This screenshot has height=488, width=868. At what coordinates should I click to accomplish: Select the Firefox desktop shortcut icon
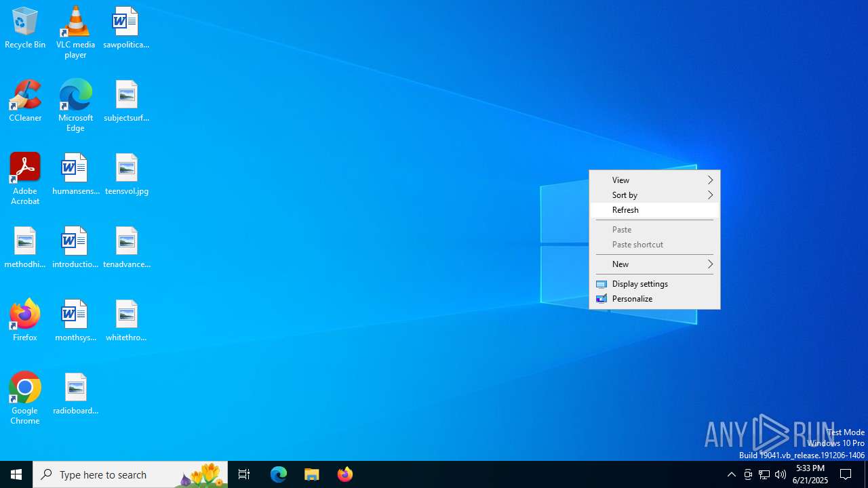coord(25,321)
